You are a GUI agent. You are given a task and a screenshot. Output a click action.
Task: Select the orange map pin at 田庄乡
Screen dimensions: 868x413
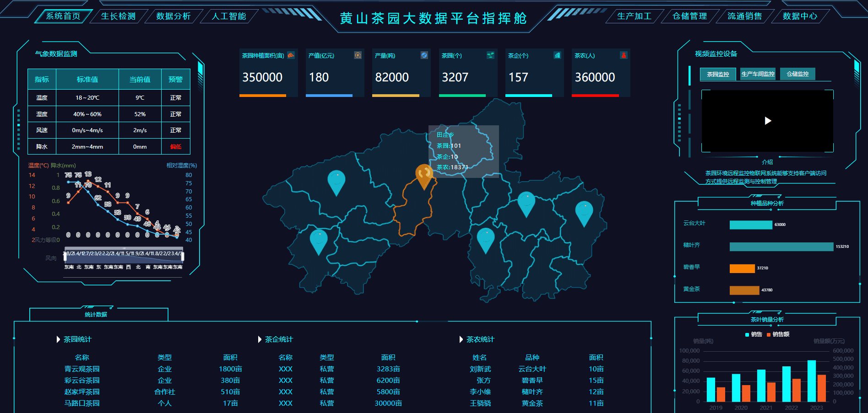(x=424, y=177)
